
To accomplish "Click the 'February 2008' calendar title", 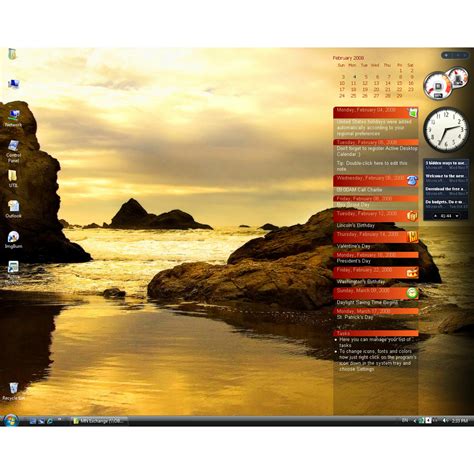I will pyautogui.click(x=348, y=58).
